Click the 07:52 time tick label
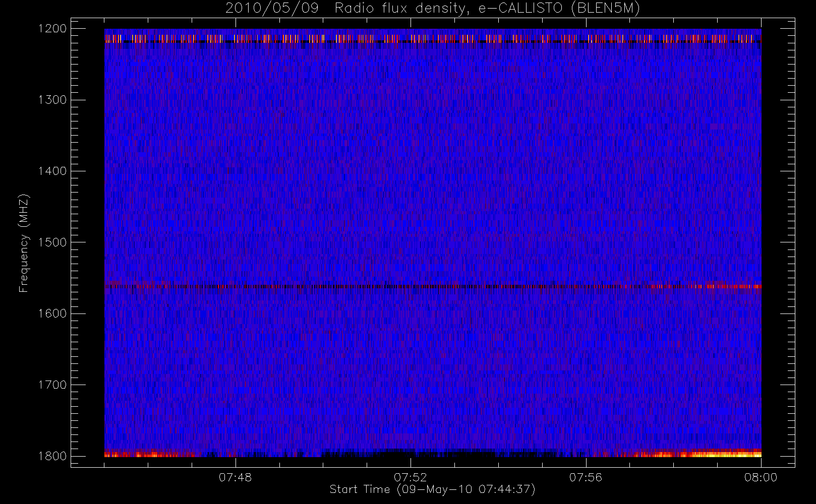Screen dimensions: 816x504 point(411,477)
